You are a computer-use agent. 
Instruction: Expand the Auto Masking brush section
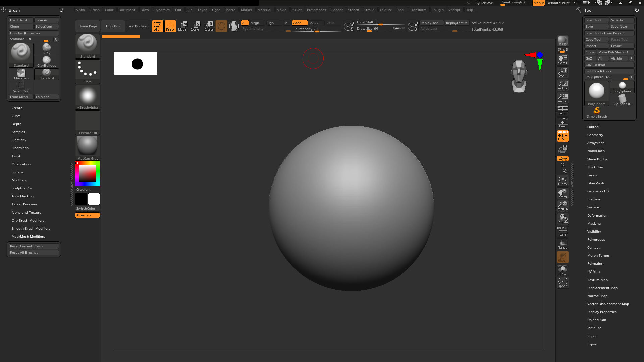(x=22, y=196)
